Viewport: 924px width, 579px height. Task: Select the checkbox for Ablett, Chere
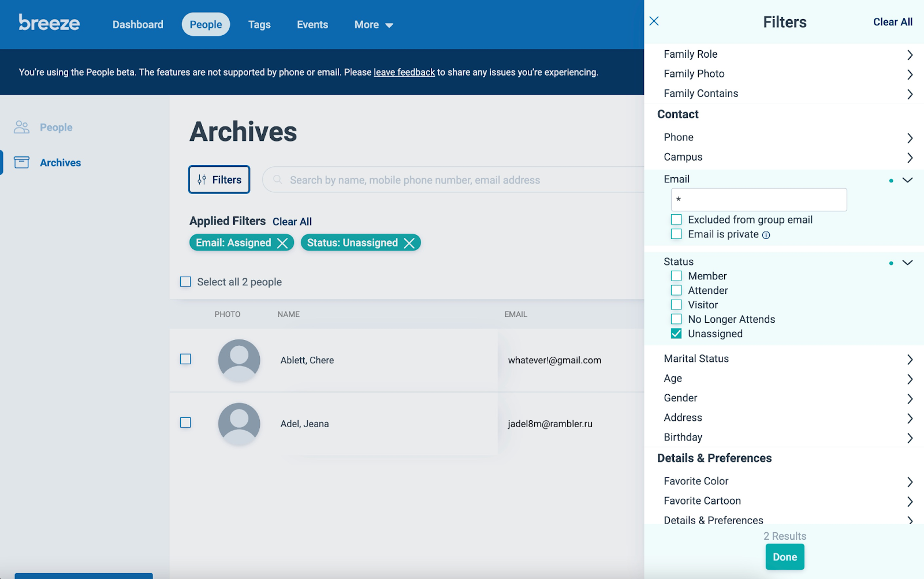[185, 359]
